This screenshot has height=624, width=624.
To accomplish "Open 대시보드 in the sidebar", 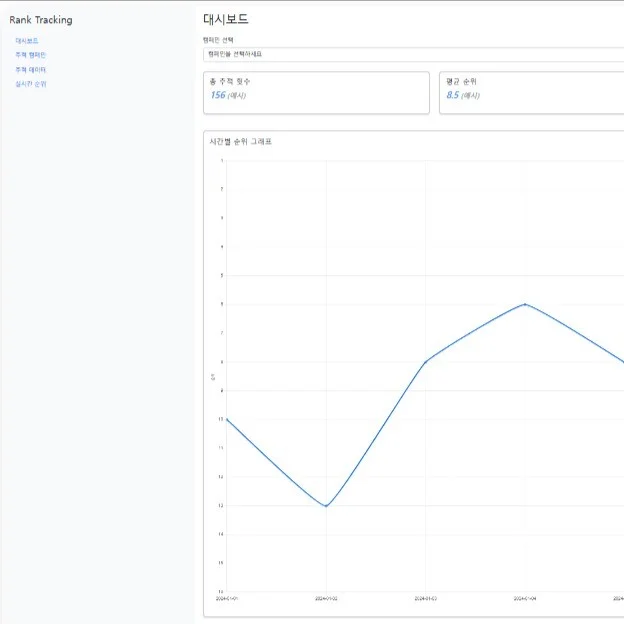I will pyautogui.click(x=27, y=41).
